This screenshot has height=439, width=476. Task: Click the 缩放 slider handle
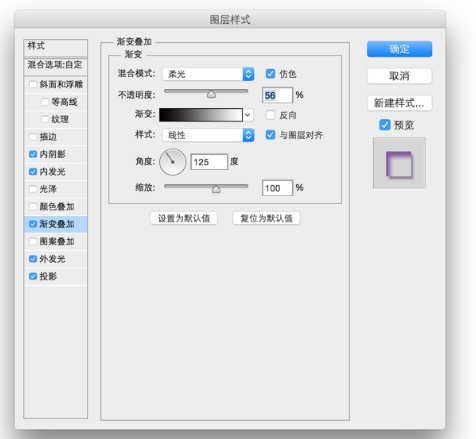216,189
